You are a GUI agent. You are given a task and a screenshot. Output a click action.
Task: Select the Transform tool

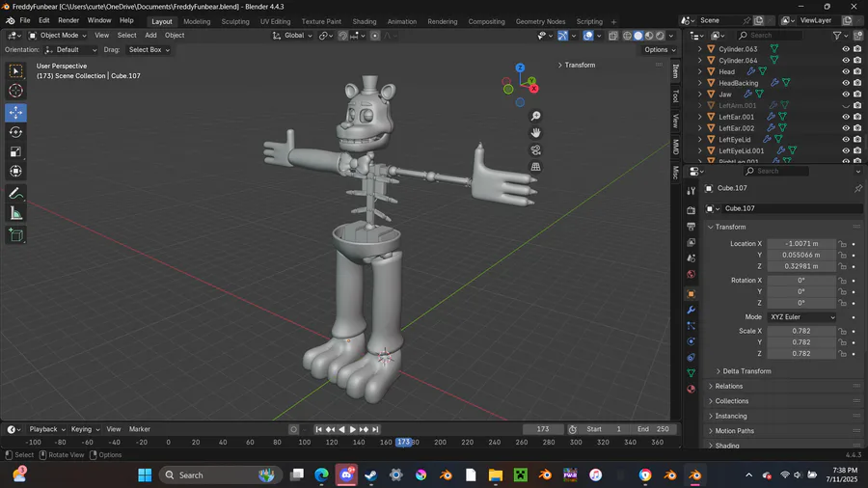(15, 171)
